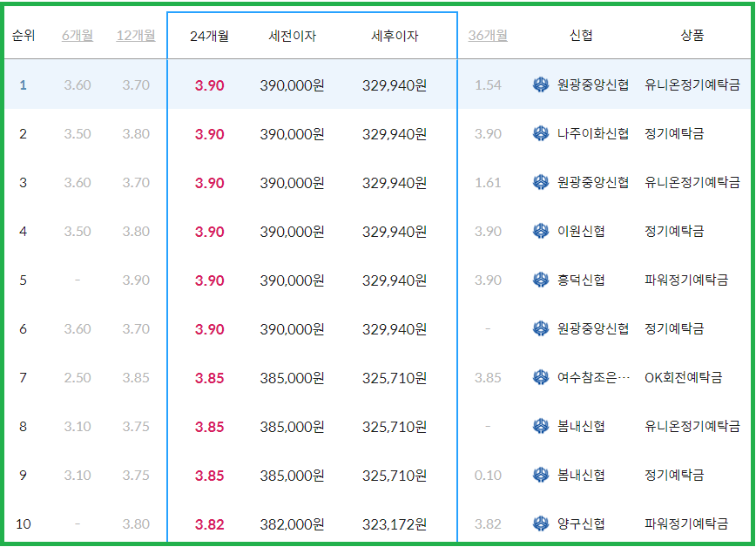Click the 3.90 rate value in row 2
756x547 pixels.
tap(208, 132)
